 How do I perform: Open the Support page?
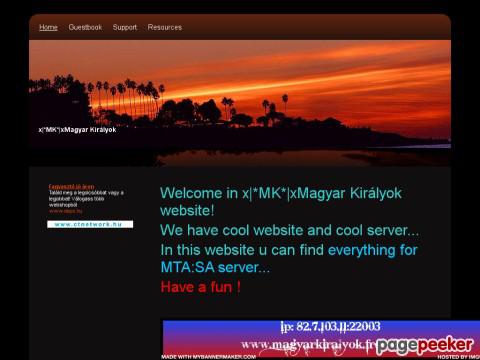click(125, 27)
